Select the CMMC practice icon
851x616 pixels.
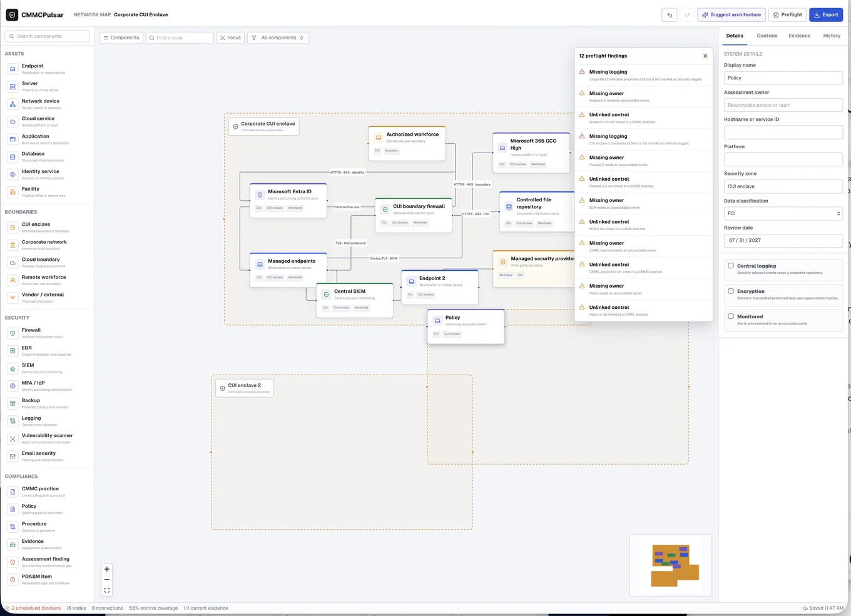pos(13,492)
